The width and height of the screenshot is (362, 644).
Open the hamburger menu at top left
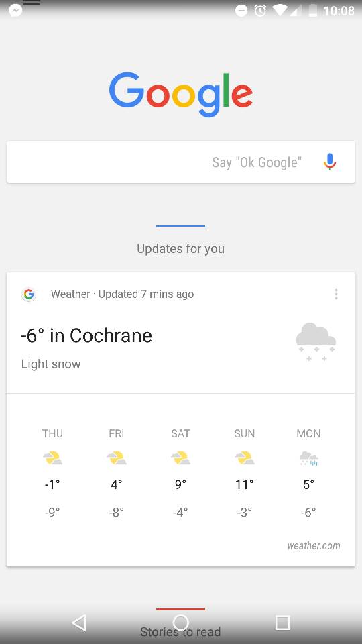click(32, 3)
